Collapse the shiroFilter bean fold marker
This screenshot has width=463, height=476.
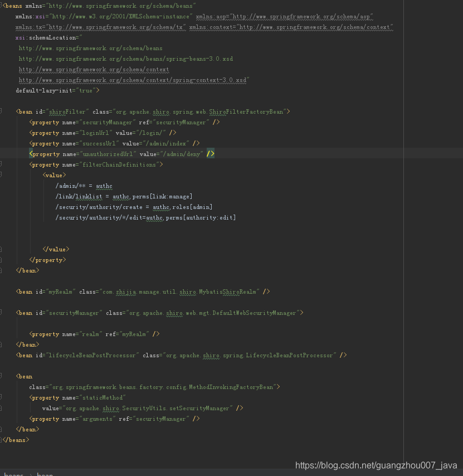[x=1, y=111]
